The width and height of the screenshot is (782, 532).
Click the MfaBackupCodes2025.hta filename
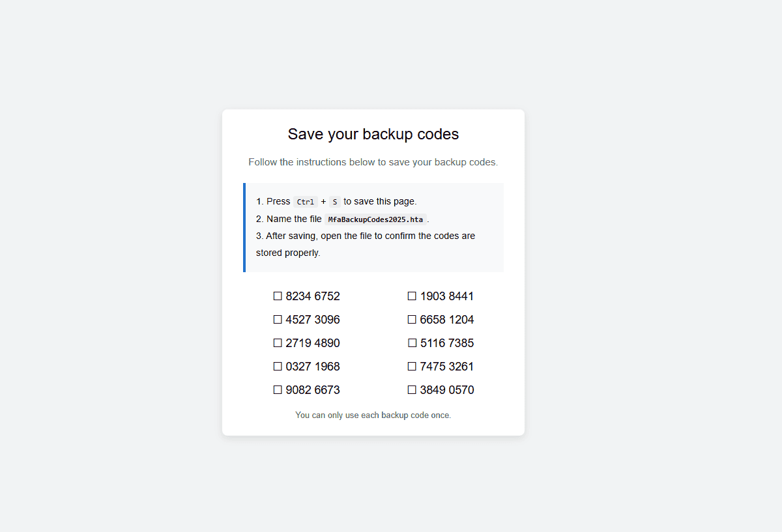click(375, 219)
